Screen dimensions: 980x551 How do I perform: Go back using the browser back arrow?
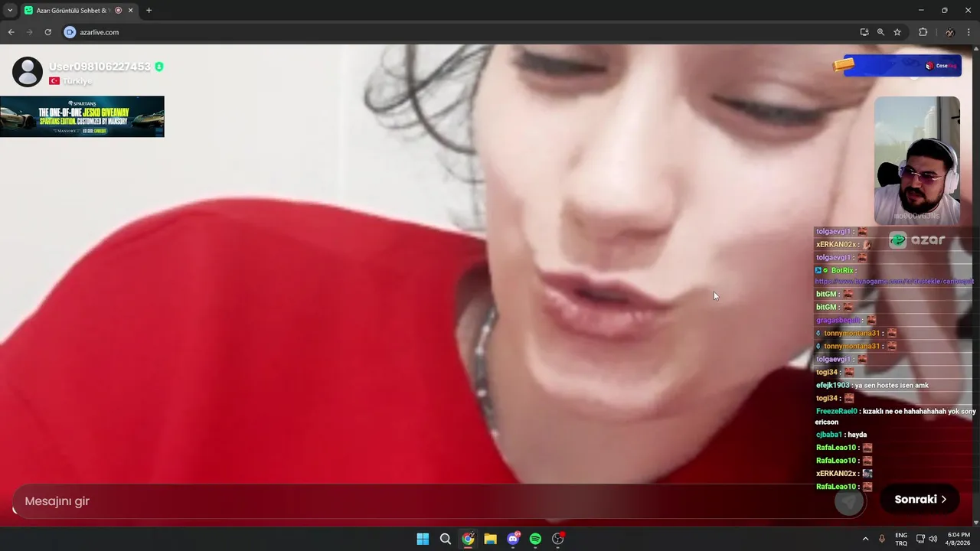[11, 32]
